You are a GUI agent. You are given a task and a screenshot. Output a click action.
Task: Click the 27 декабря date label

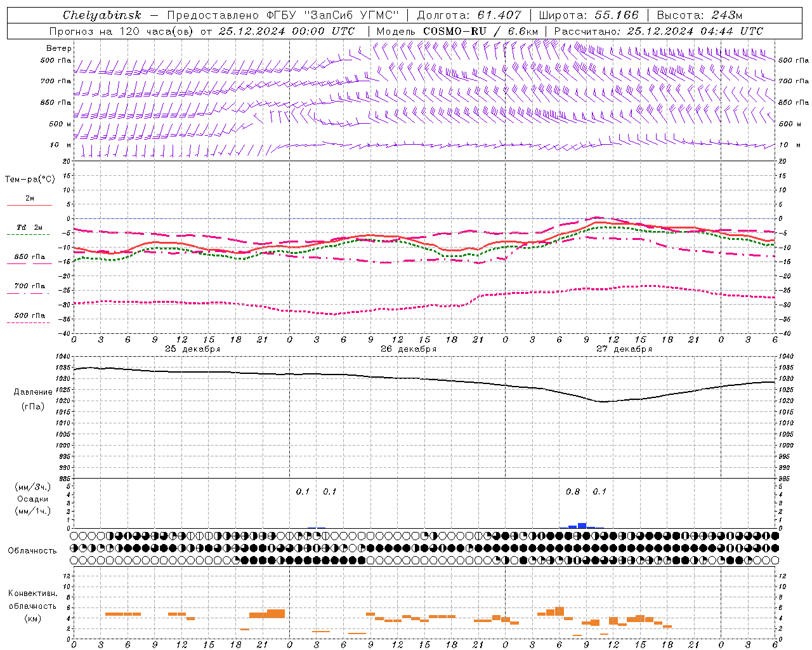pyautogui.click(x=624, y=349)
